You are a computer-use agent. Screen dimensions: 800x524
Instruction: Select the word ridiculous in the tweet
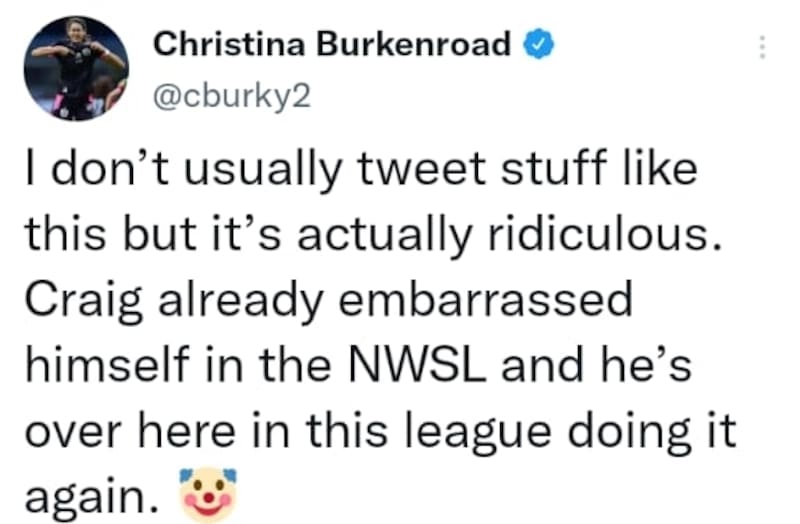click(x=605, y=235)
